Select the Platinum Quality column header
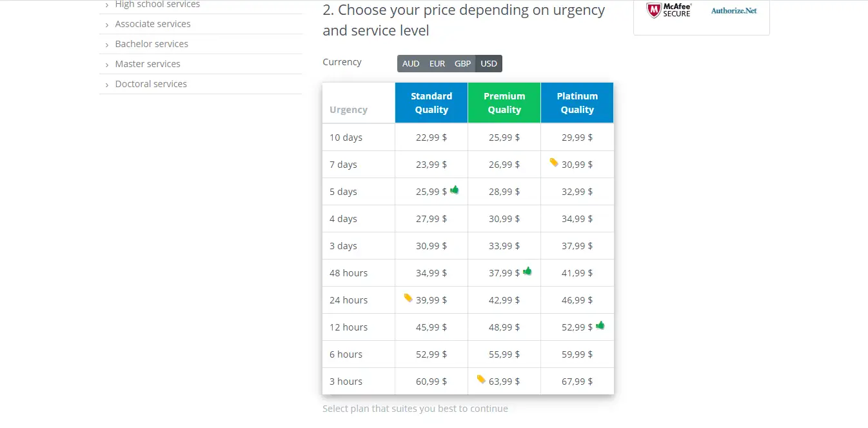 (577, 103)
